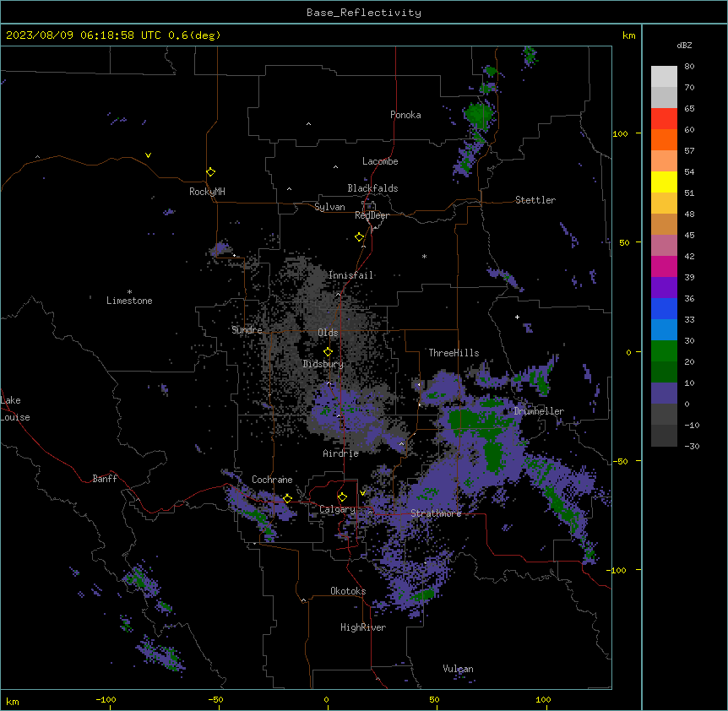Click the Okotoks label
This screenshot has width=728, height=711.
(x=348, y=591)
